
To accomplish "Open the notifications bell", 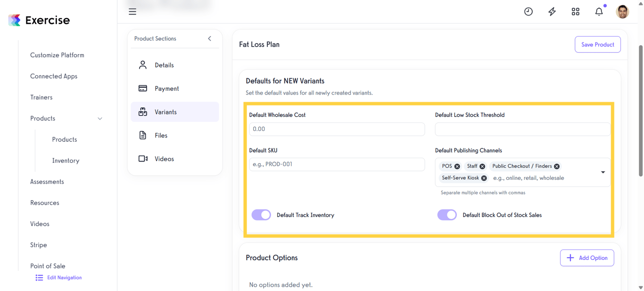I will (x=599, y=12).
